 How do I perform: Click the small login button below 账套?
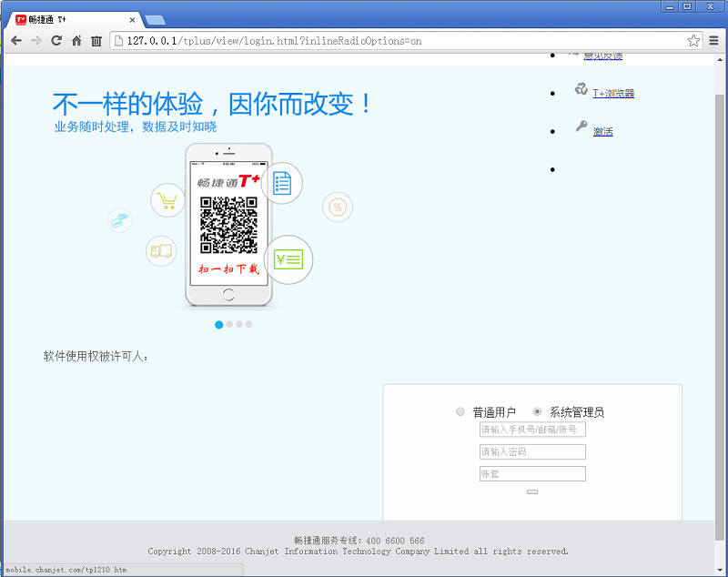coord(532,491)
